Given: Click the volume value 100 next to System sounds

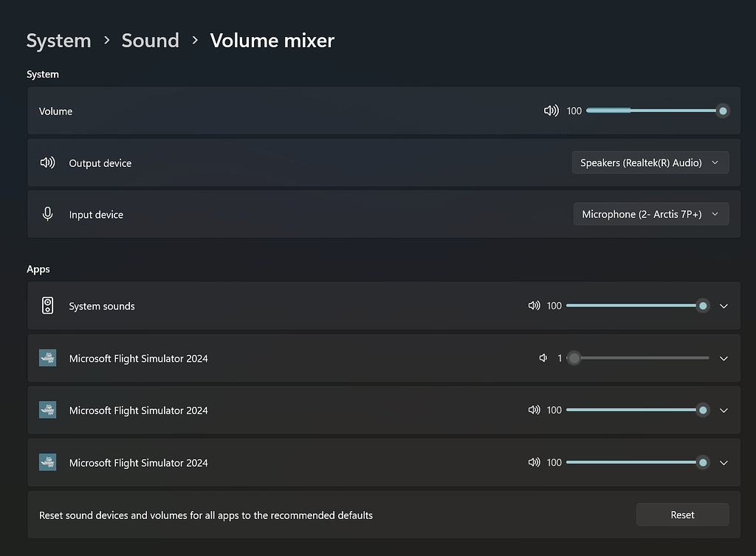Looking at the screenshot, I should point(554,305).
